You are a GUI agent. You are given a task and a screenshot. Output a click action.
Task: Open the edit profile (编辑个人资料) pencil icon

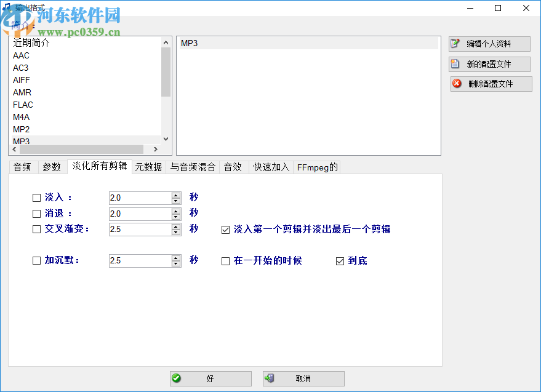tap(454, 44)
